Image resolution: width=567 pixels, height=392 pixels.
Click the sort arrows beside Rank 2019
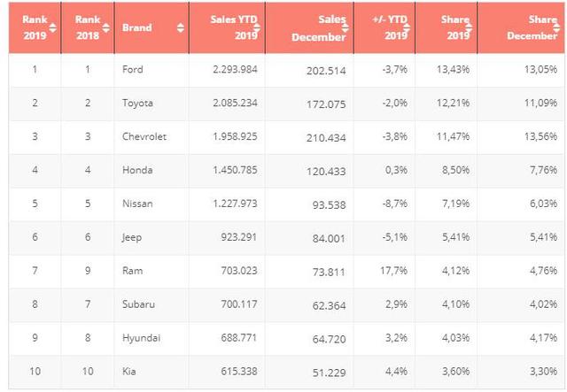[x=51, y=27]
